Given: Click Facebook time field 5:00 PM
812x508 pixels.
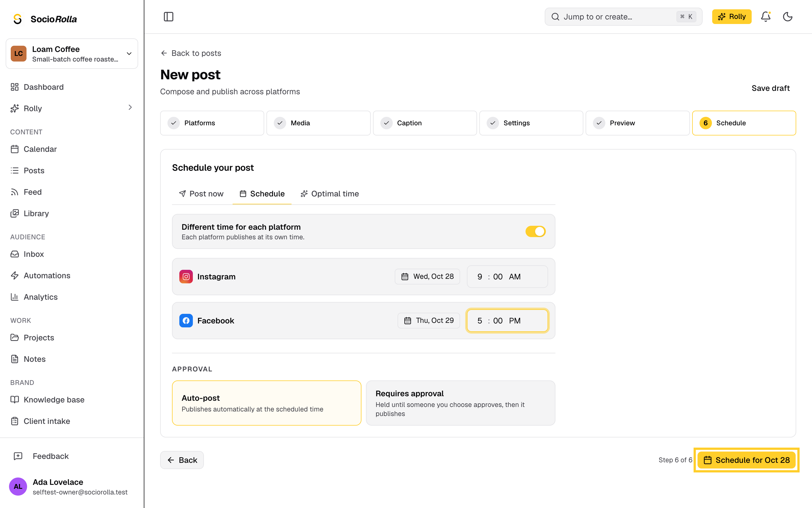Looking at the screenshot, I should pos(507,321).
